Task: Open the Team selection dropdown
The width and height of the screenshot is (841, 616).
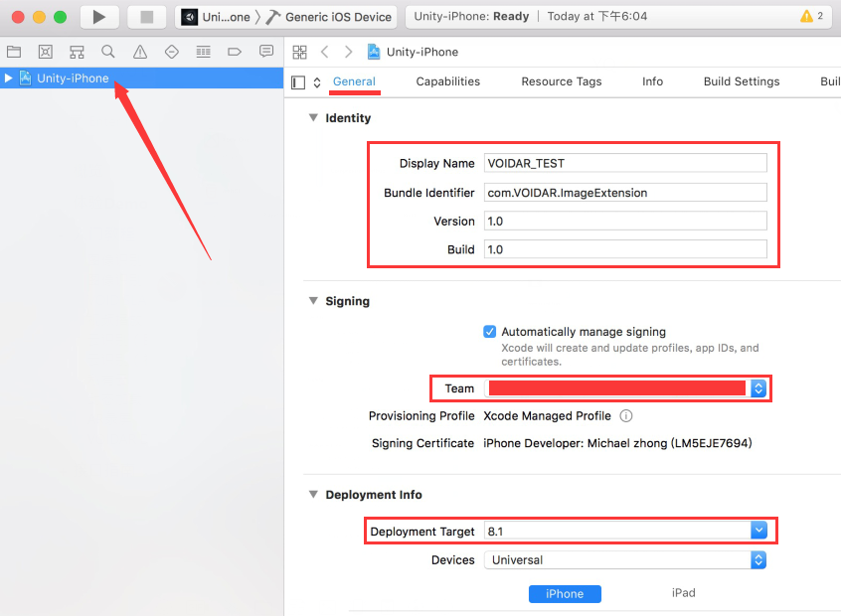Action: [x=758, y=388]
